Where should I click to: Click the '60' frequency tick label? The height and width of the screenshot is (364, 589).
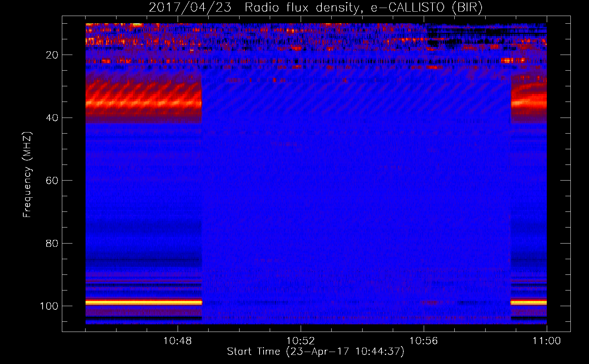tap(52, 181)
